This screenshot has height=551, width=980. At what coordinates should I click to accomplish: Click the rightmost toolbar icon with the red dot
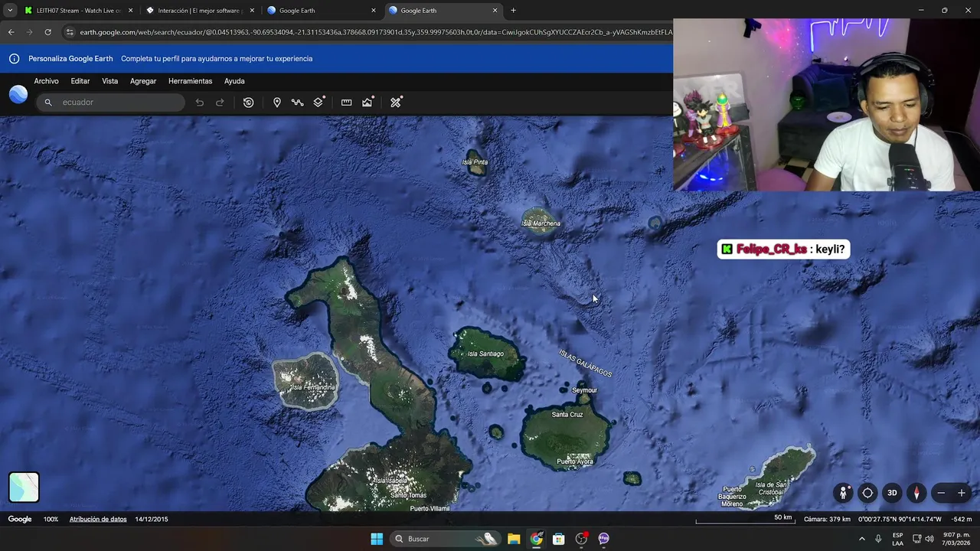(396, 103)
